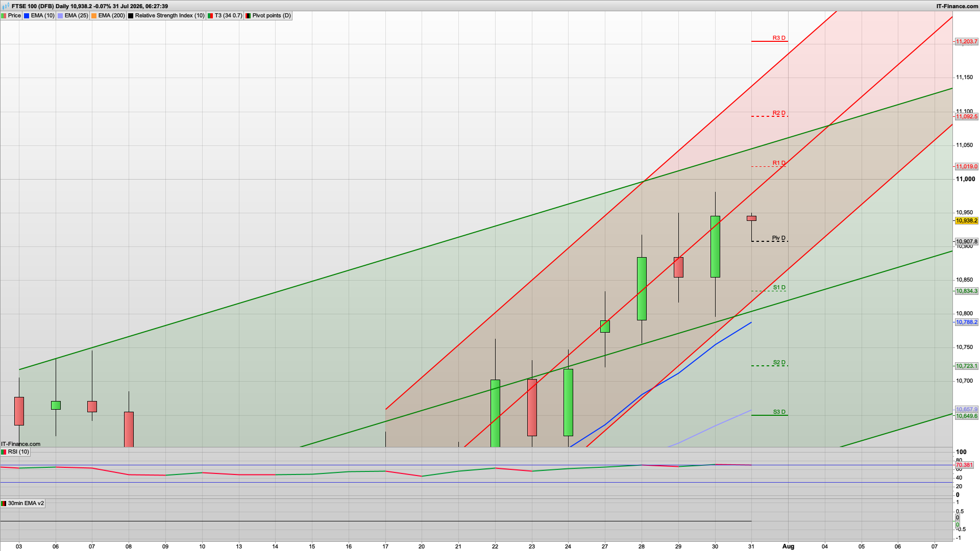Viewport: 980px width, 551px height.
Task: Click the S3 pivot price tag 10,649.6
Action: [967, 416]
